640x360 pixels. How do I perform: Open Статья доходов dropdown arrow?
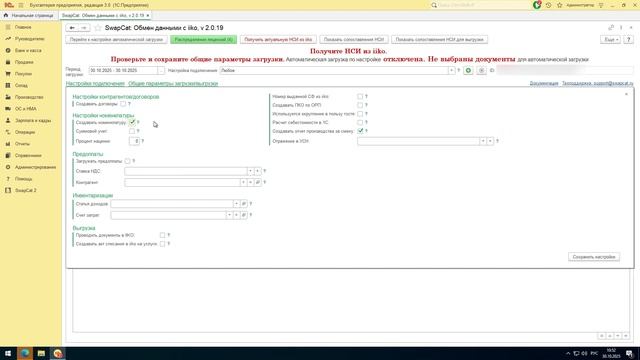pos(236,204)
